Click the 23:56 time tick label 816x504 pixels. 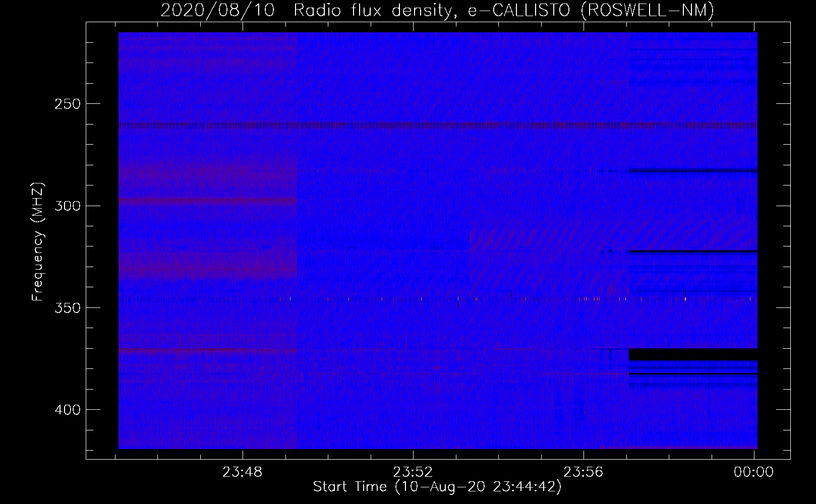584,472
